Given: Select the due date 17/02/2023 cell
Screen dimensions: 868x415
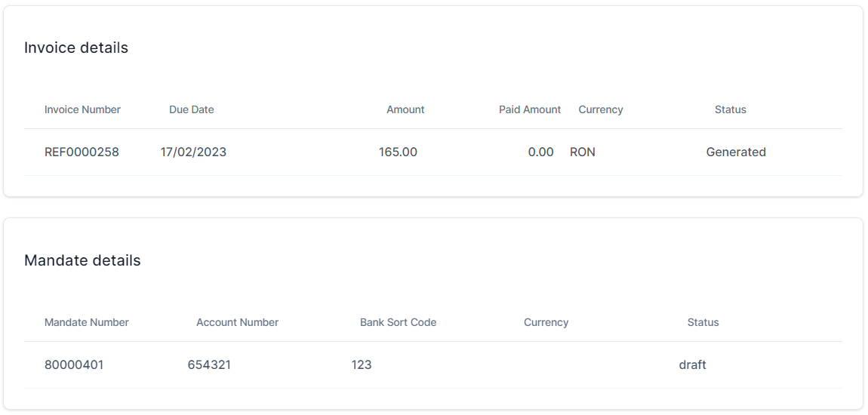Looking at the screenshot, I should pyautogui.click(x=193, y=152).
